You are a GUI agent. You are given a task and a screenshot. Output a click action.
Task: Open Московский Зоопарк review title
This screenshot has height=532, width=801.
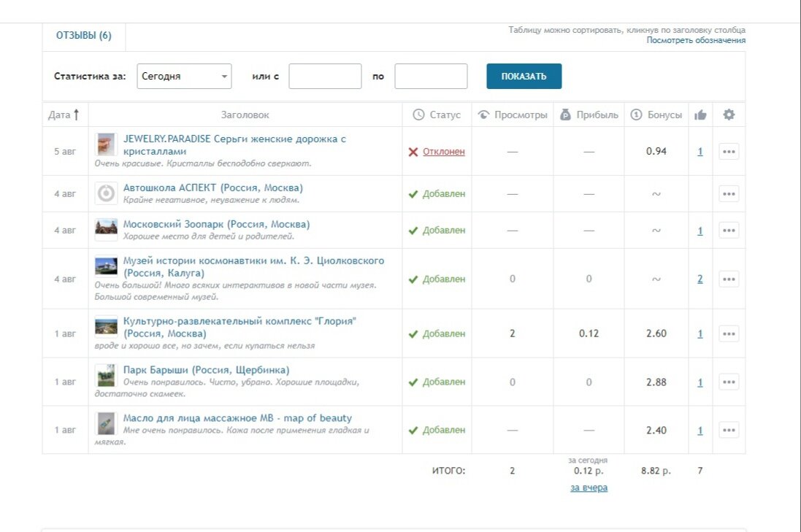[x=217, y=224]
